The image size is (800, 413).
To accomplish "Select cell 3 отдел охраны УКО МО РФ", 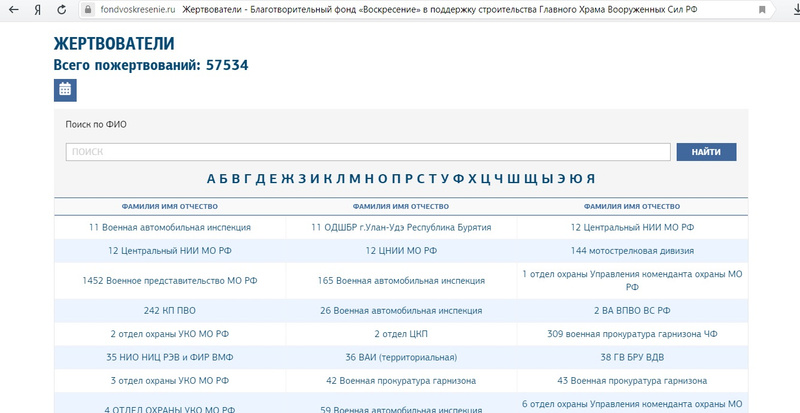I will [x=170, y=381].
